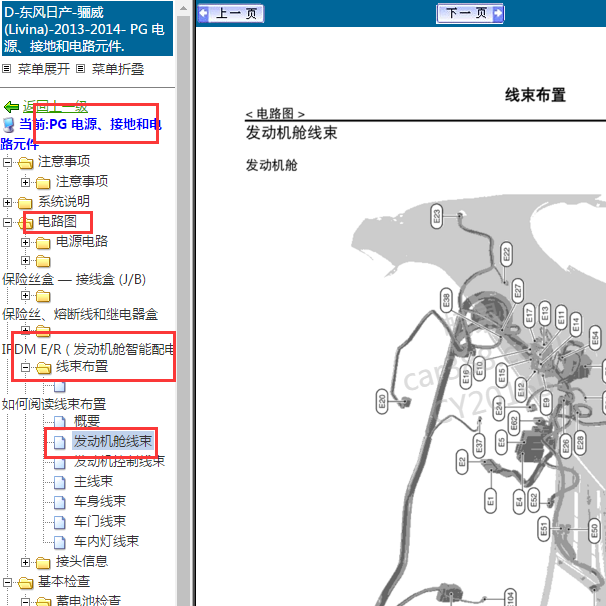
Task: Open 保险丝盒 — 接线盒 (J/B) entry
Action: tap(74, 279)
